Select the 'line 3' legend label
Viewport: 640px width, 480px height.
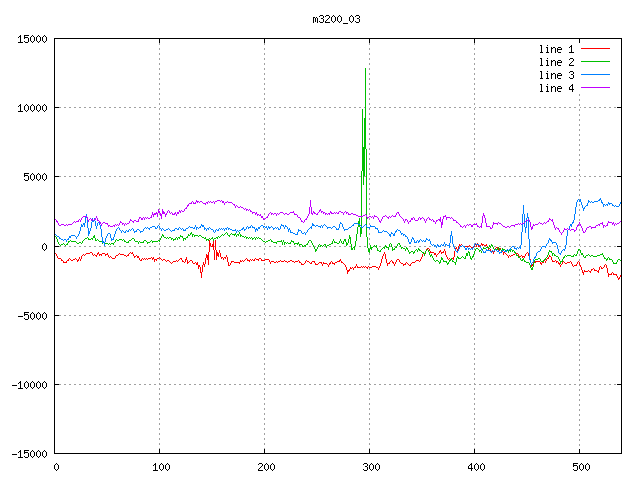(x=556, y=75)
